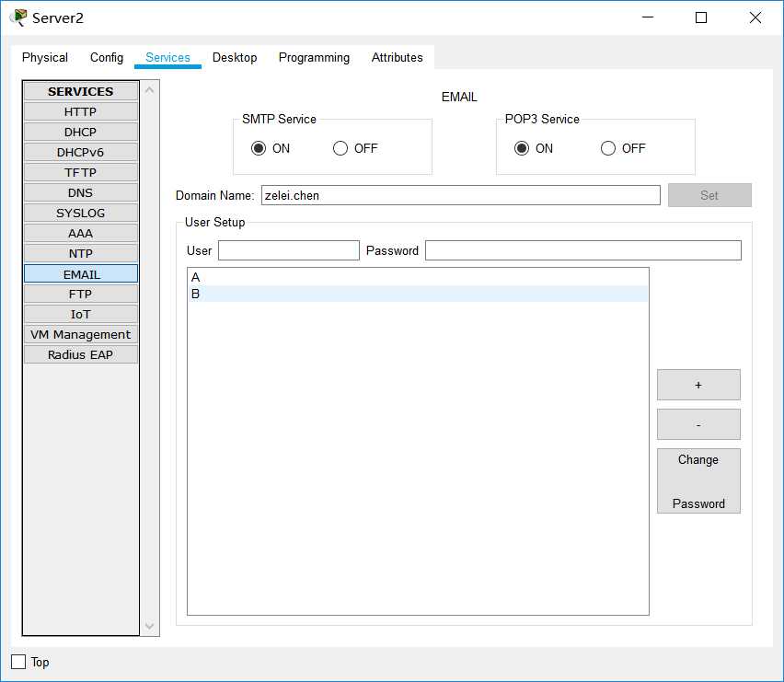Click the Server2 window icon

(x=18, y=17)
